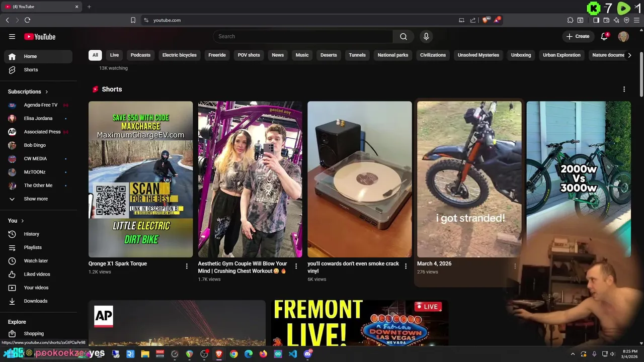Start voice search with microphone icon
This screenshot has width=644, height=362.
(426, 36)
